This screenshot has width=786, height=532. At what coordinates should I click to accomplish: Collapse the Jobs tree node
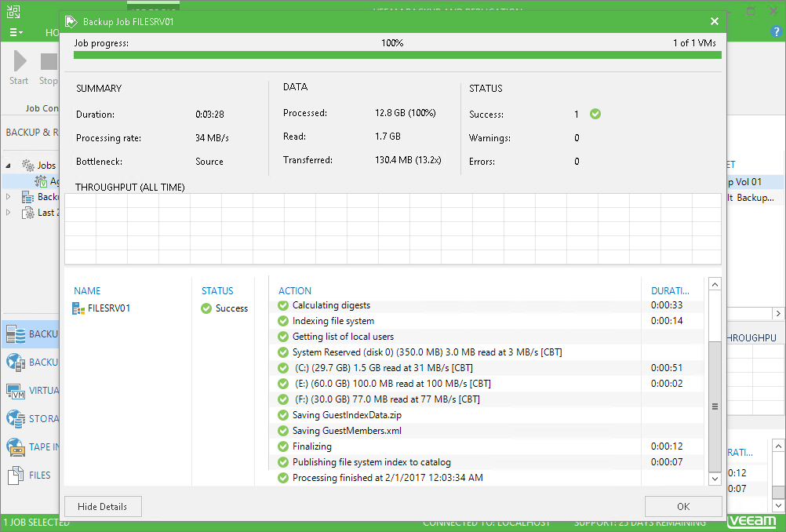pyautogui.click(x=8, y=165)
